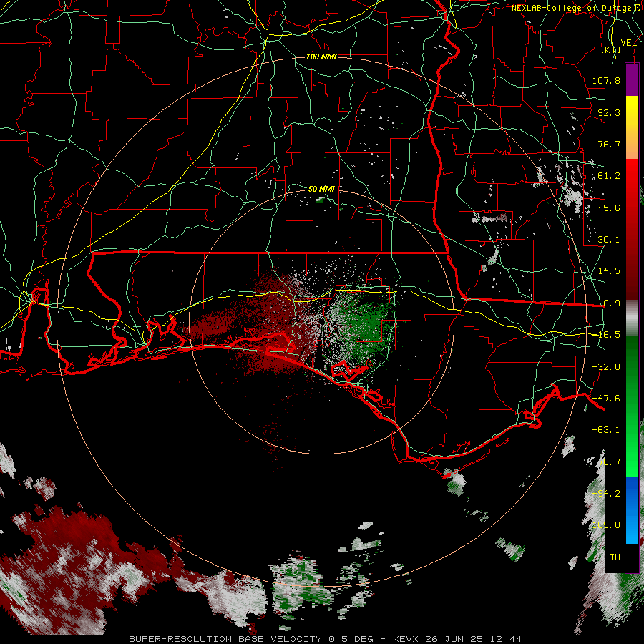
Task: Click the 50 NMI range ring label
Action: pos(321,189)
